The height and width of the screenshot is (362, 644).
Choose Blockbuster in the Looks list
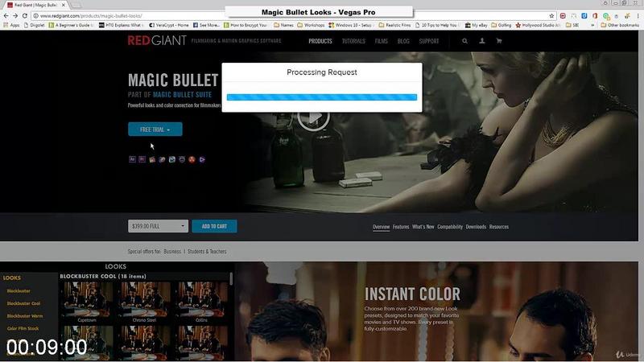pyautogui.click(x=19, y=290)
